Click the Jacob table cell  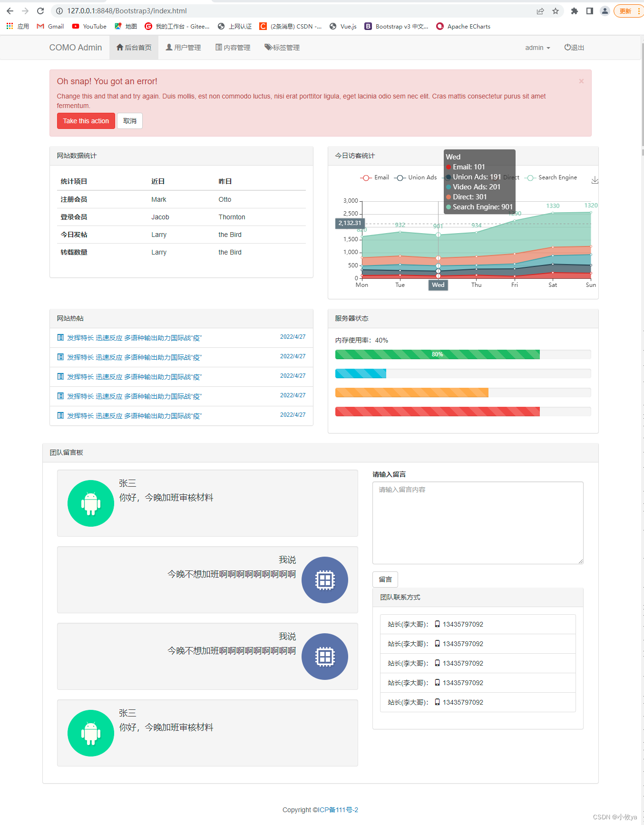160,217
